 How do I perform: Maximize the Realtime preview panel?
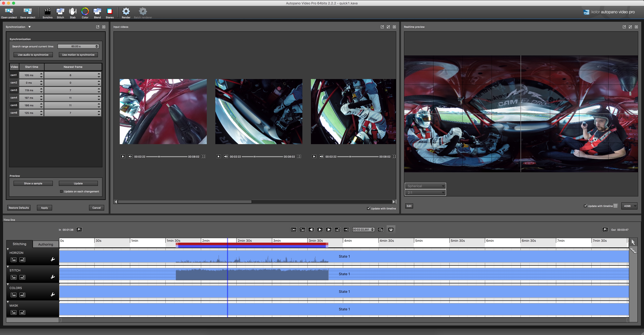pos(630,27)
